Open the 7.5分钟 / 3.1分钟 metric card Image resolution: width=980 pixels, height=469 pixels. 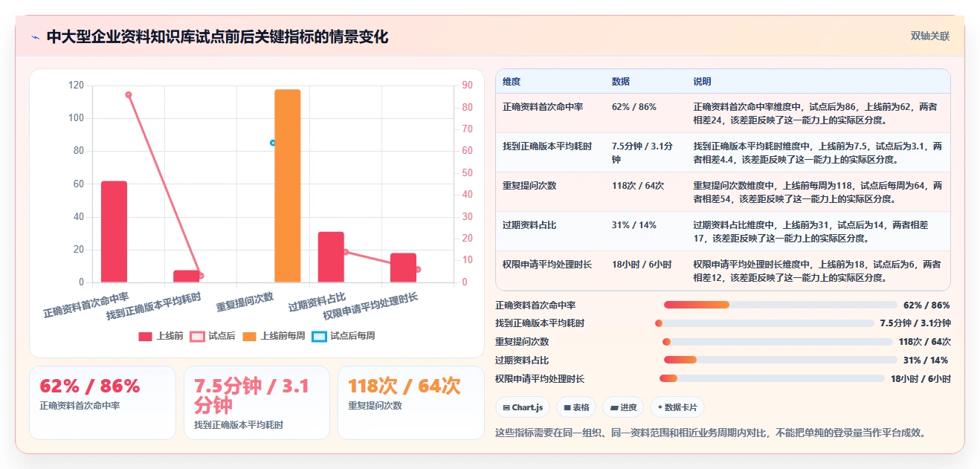point(257,402)
